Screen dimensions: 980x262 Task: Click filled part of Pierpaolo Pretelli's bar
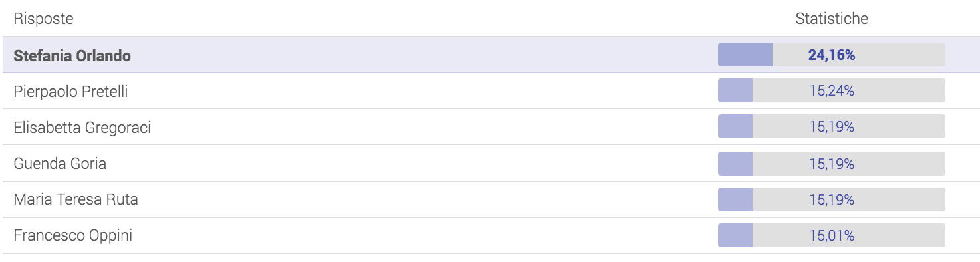click(735, 90)
